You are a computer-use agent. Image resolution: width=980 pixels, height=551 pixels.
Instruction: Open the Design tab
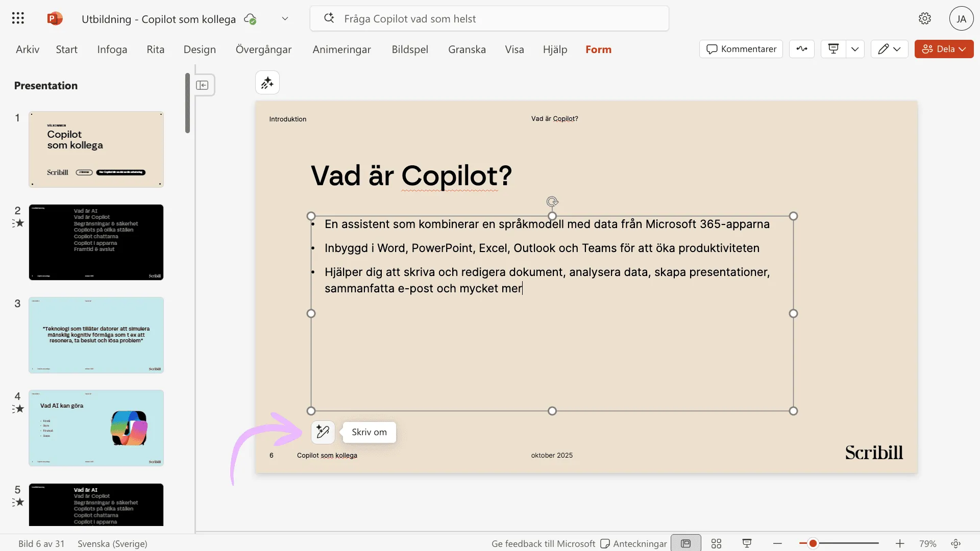(x=200, y=49)
